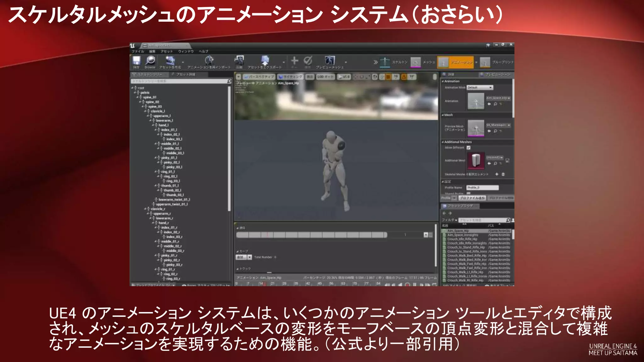Click Remove Profile (プロファイル削除) button
This screenshot has width=644, height=362.
click(x=501, y=198)
